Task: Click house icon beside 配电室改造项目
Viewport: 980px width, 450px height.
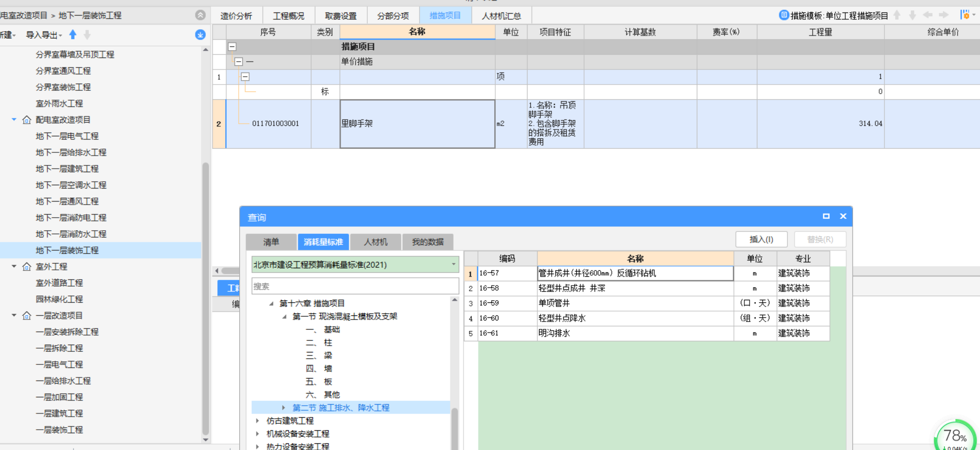Action: (x=27, y=120)
